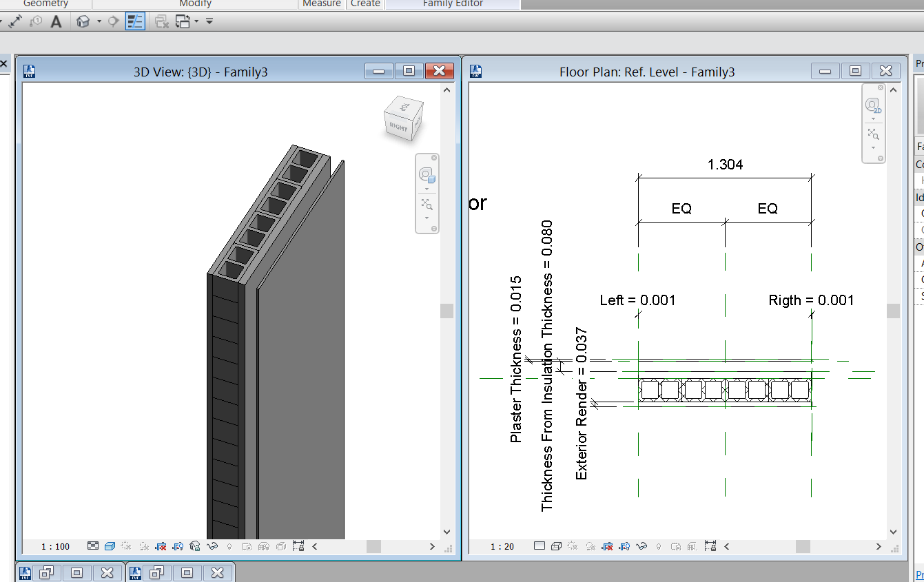Screen dimensions: 924x582
Task: Click the Family Editor tab label
Action: coord(451,4)
